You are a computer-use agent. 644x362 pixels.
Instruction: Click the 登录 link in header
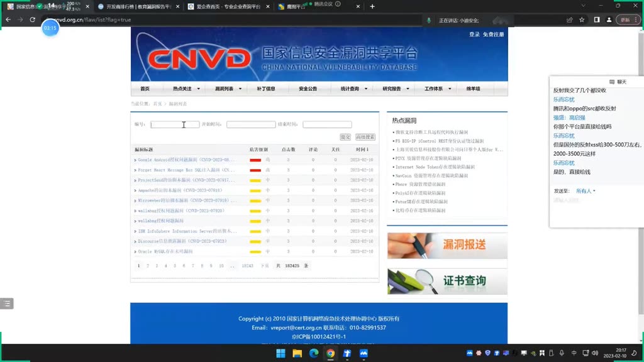point(474,35)
